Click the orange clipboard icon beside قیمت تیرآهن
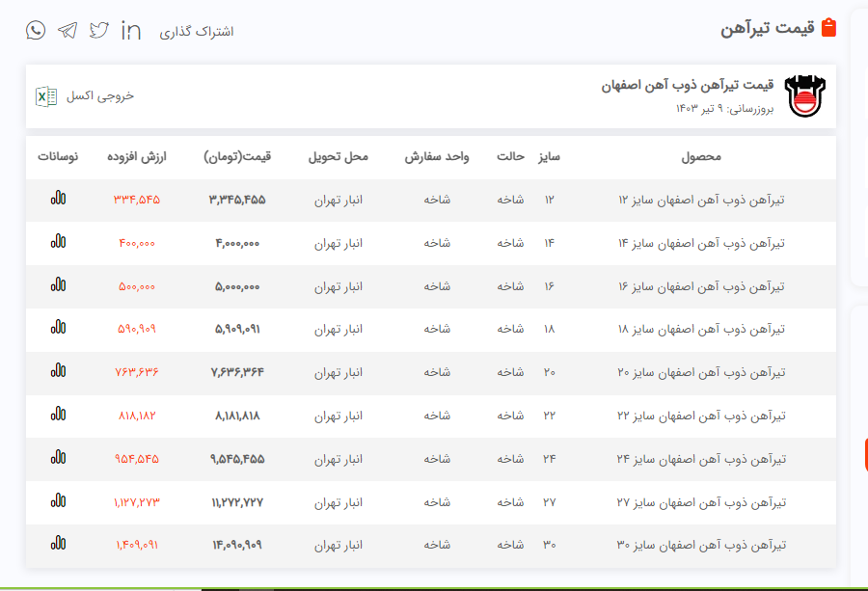The height and width of the screenshot is (591, 868). 827,27
